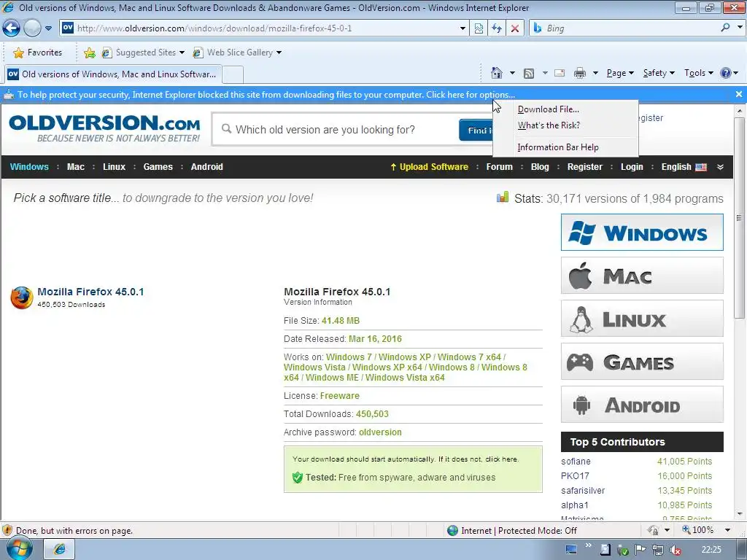Close the blue information bar
This screenshot has width=747, height=560.
tap(739, 94)
